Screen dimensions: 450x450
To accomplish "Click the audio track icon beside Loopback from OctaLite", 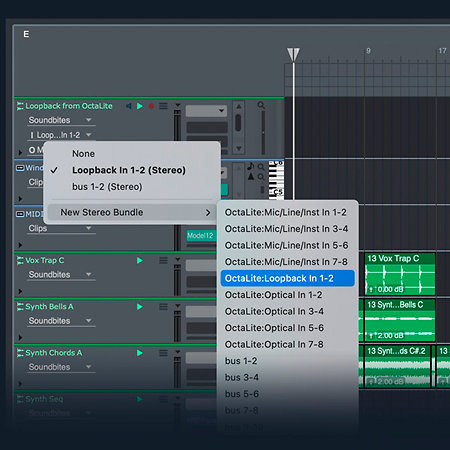I will click(x=20, y=106).
